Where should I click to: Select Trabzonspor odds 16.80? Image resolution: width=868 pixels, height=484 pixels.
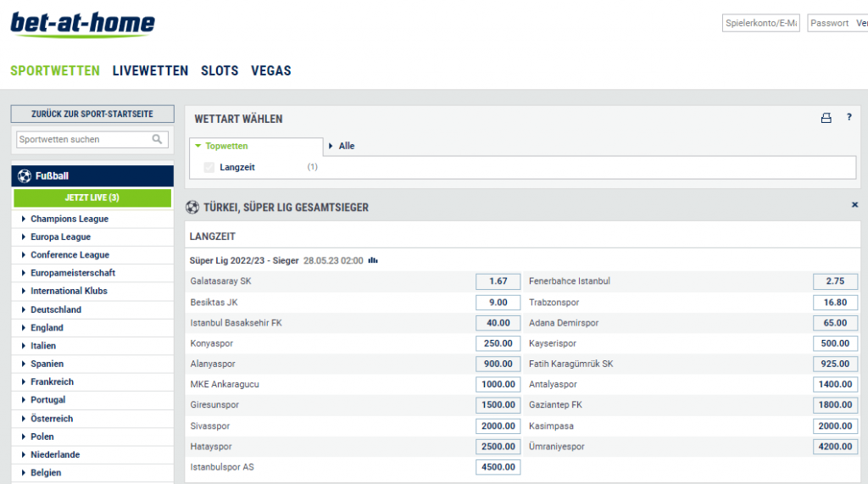coord(835,303)
